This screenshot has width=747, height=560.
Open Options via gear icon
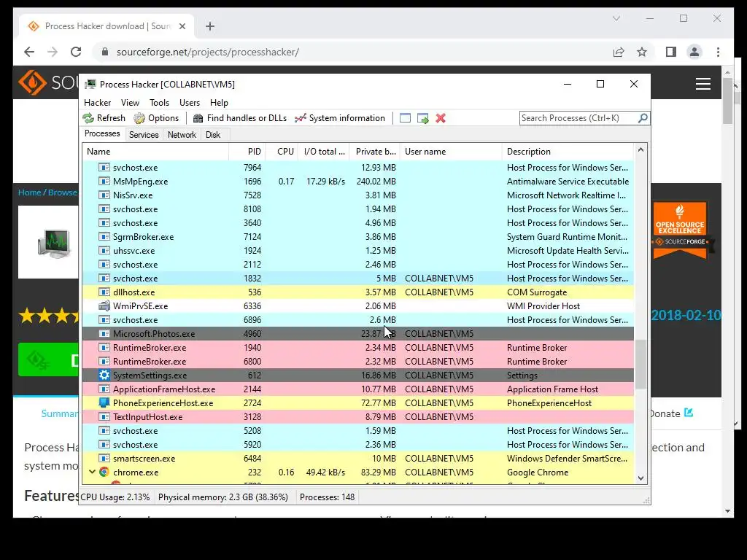coord(139,118)
